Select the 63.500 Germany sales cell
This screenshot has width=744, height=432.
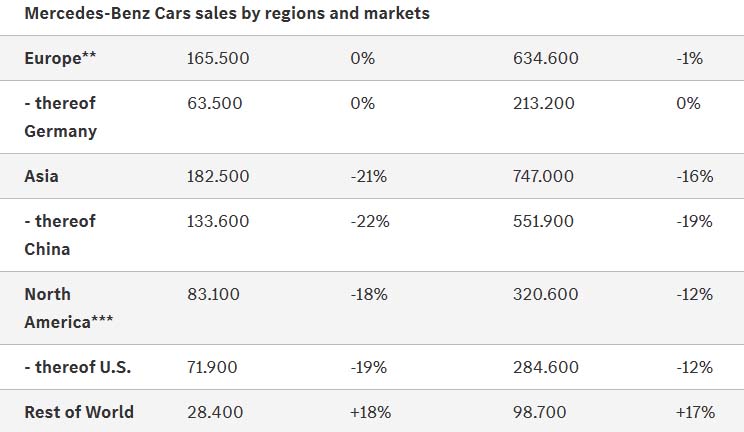coord(214,103)
